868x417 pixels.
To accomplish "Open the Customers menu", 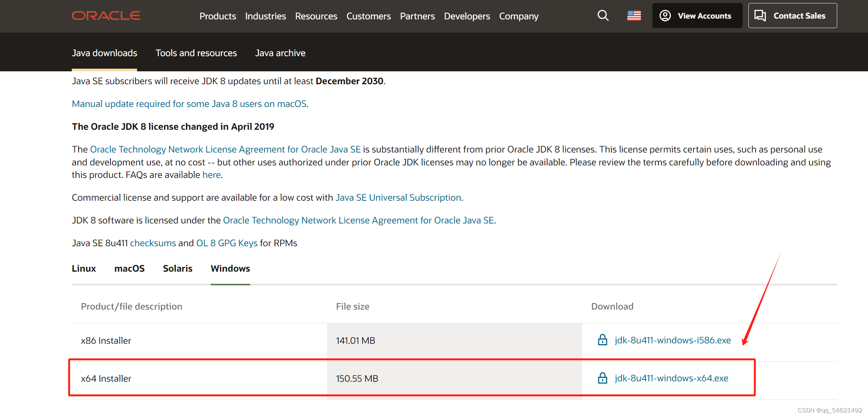I will [x=369, y=16].
